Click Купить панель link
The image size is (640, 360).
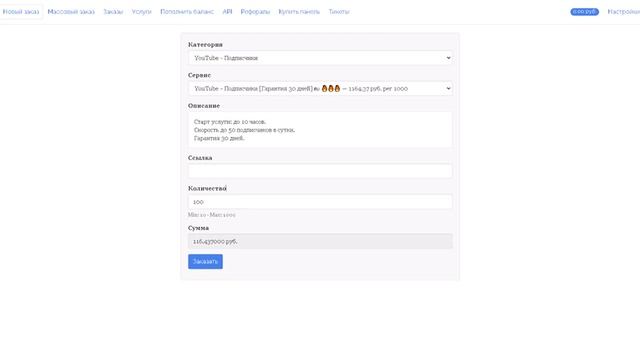299,12
